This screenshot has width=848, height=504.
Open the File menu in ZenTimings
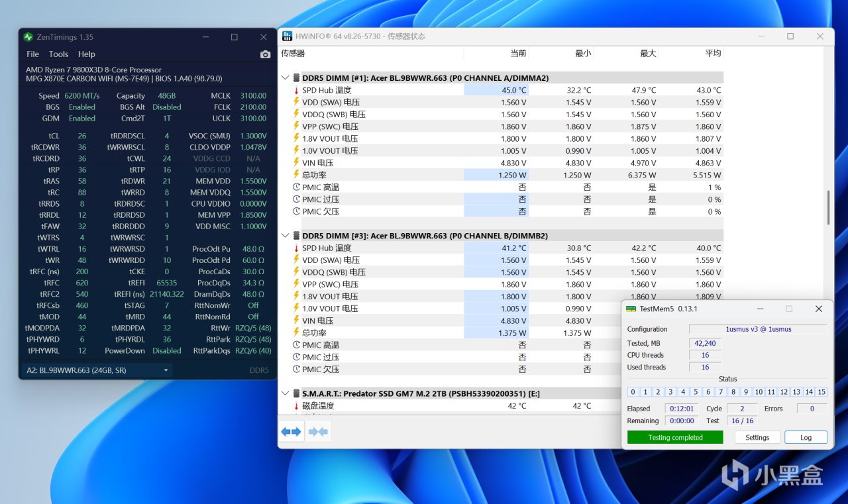pos(32,54)
